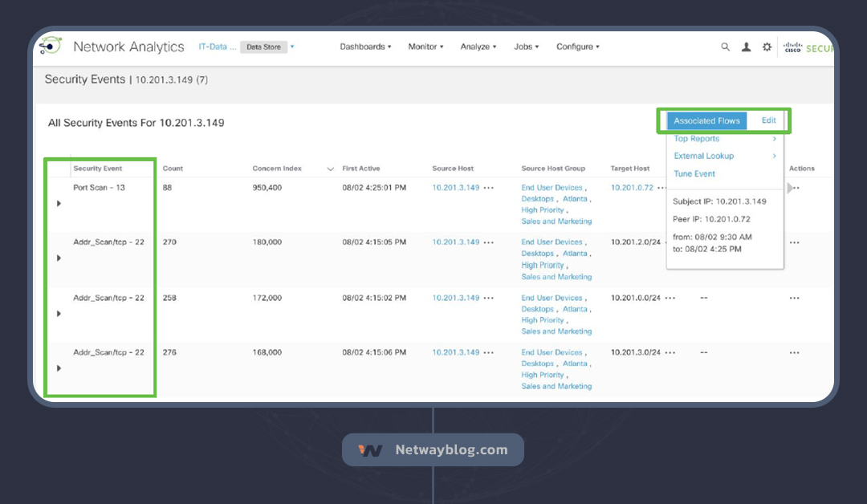Screen dimensions: 867x504
Task: Select Tune Event in the popup menu
Action: click(694, 173)
